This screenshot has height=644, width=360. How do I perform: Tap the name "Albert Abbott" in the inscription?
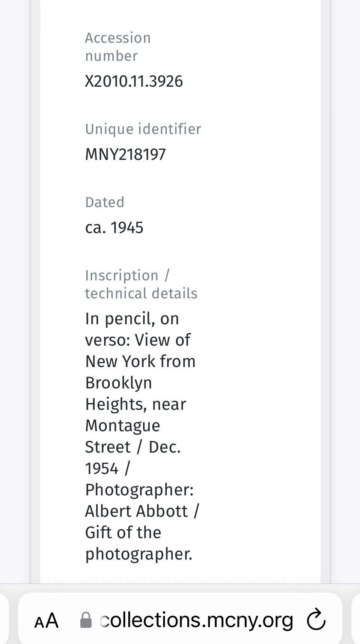(x=136, y=511)
